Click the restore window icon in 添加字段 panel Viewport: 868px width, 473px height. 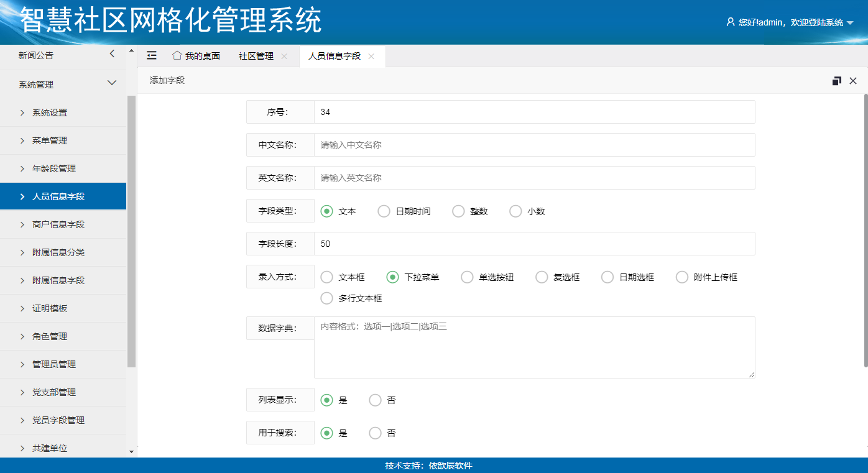tap(836, 81)
